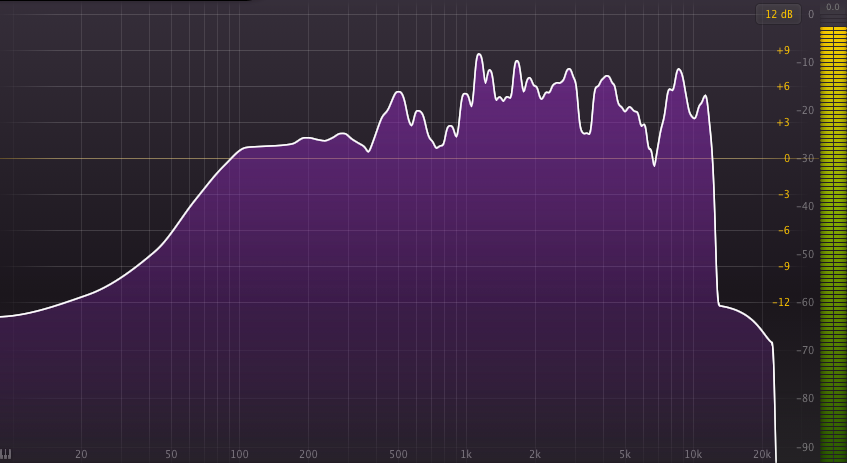Viewport: 847px width, 463px height.
Task: Click the -90 meter scale label
Action: pos(805,447)
